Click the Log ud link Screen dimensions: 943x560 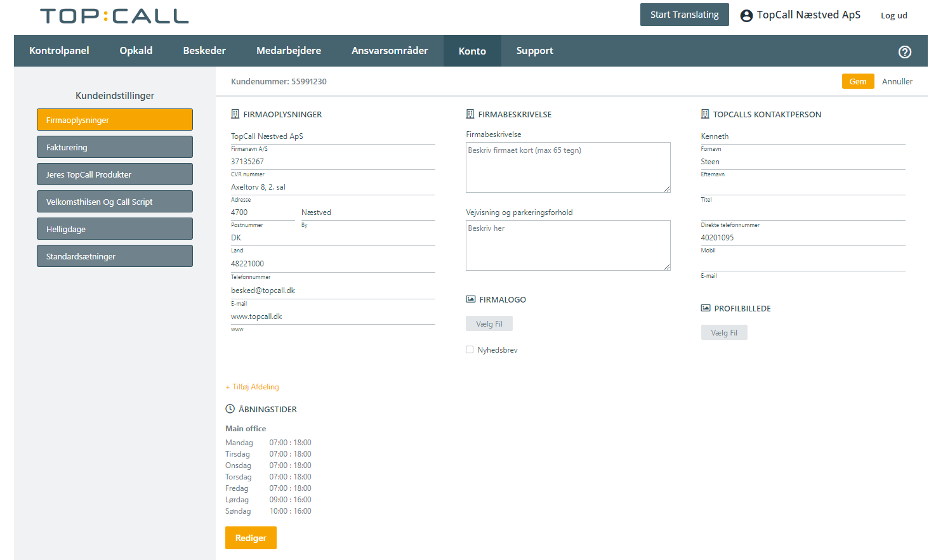tap(894, 15)
